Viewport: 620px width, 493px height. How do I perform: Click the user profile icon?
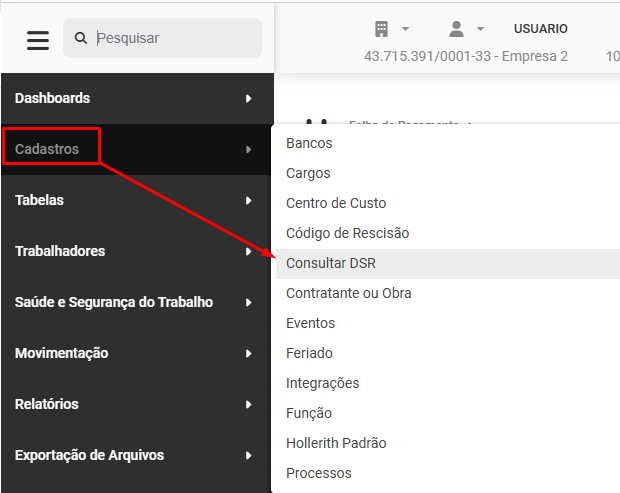coord(456,28)
